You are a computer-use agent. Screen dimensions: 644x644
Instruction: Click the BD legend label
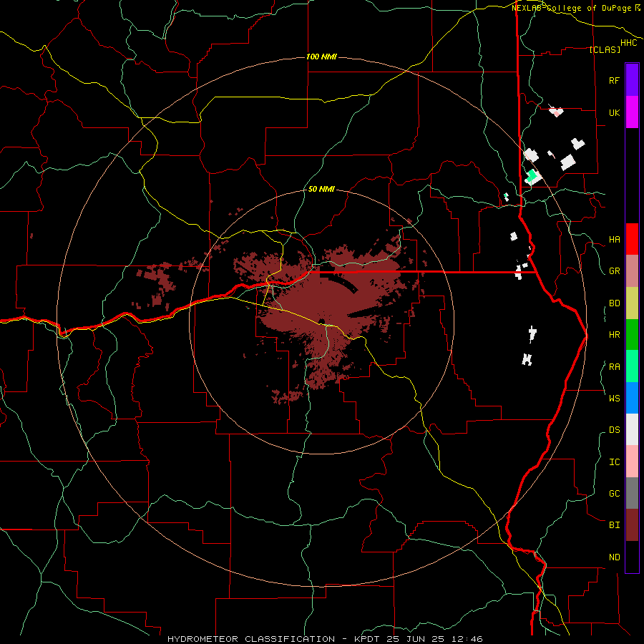pyautogui.click(x=614, y=303)
